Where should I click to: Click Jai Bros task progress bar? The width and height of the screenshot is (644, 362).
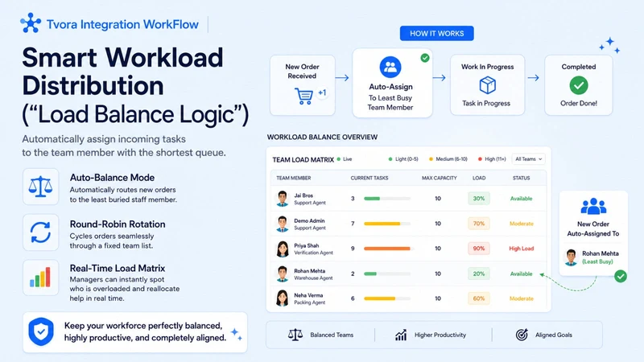pos(387,199)
